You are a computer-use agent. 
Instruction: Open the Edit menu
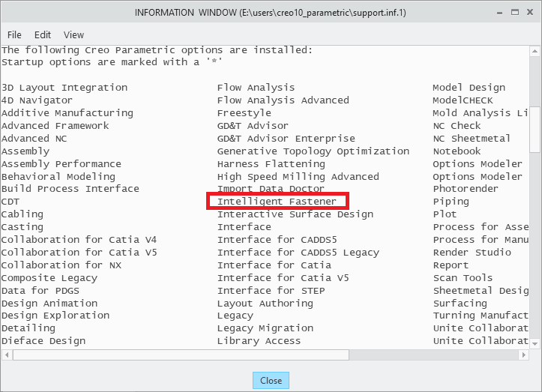click(43, 34)
